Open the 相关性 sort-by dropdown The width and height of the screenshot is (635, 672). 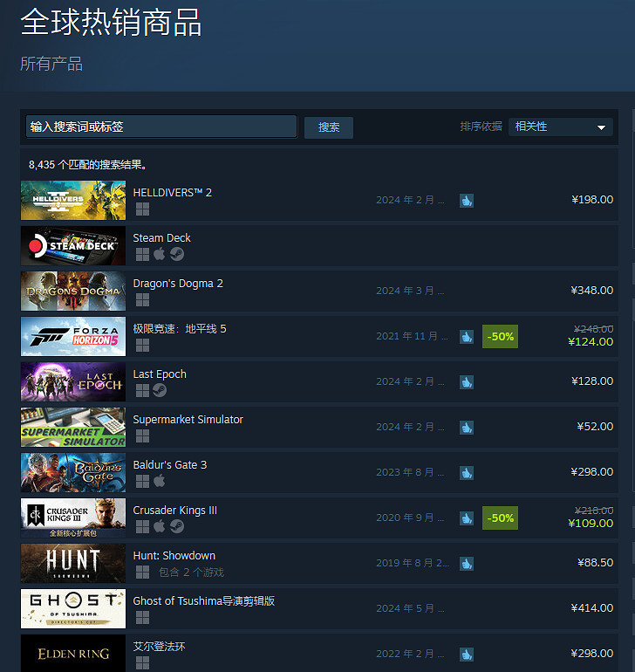(x=561, y=127)
